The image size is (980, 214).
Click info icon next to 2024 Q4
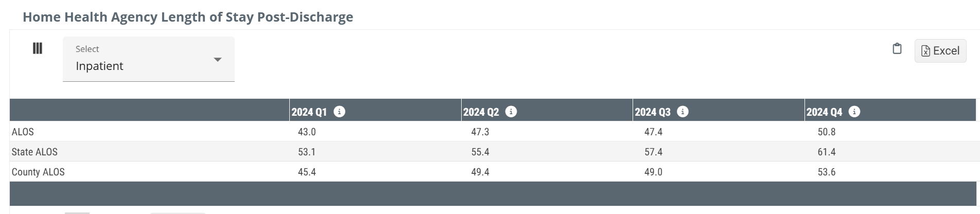tap(854, 112)
